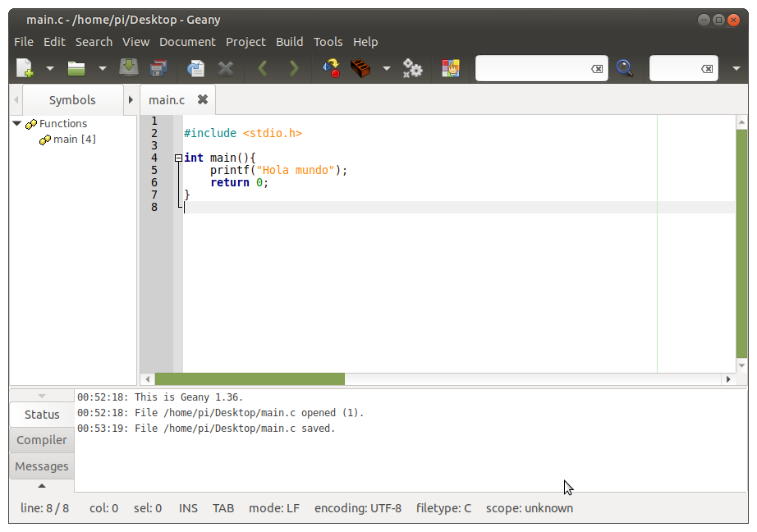Open the Edit menu
This screenshot has width=757, height=532.
point(54,42)
